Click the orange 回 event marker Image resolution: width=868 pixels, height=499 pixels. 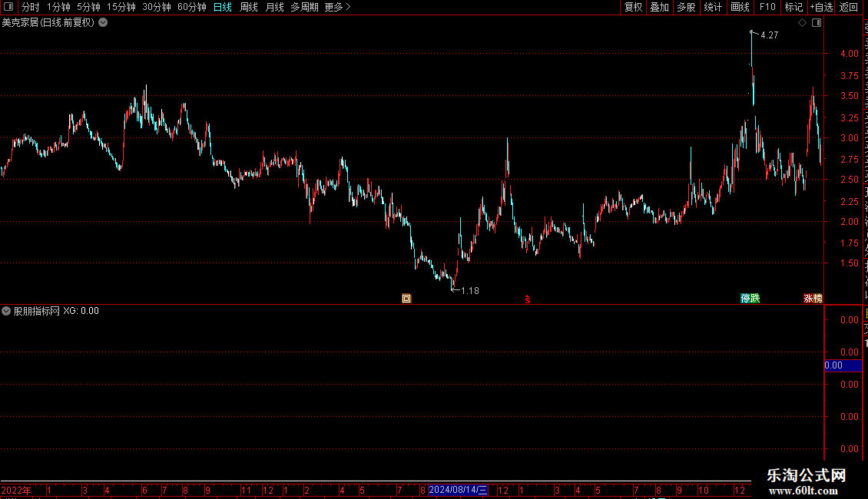coord(406,299)
